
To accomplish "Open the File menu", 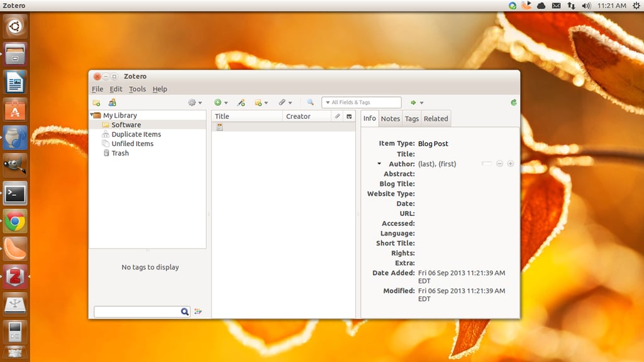I will 97,89.
